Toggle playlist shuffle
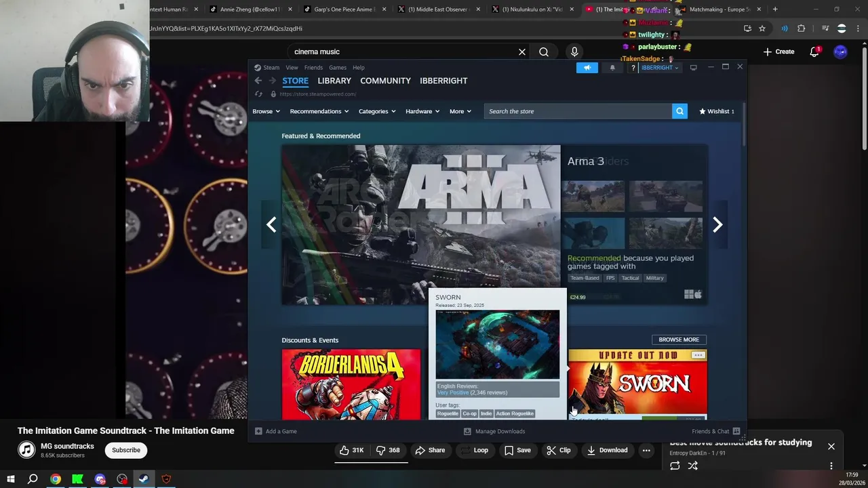The image size is (868, 488). [692, 466]
